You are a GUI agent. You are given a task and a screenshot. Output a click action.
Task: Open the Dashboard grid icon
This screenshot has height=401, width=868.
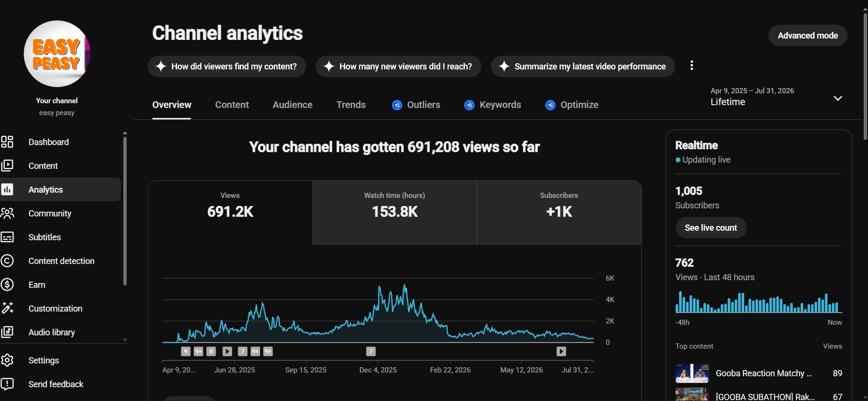click(x=7, y=142)
